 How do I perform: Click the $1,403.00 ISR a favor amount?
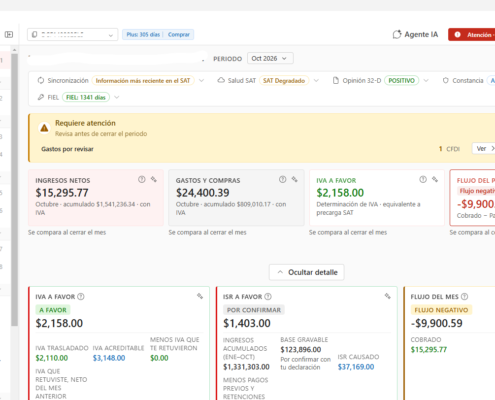pos(247,323)
